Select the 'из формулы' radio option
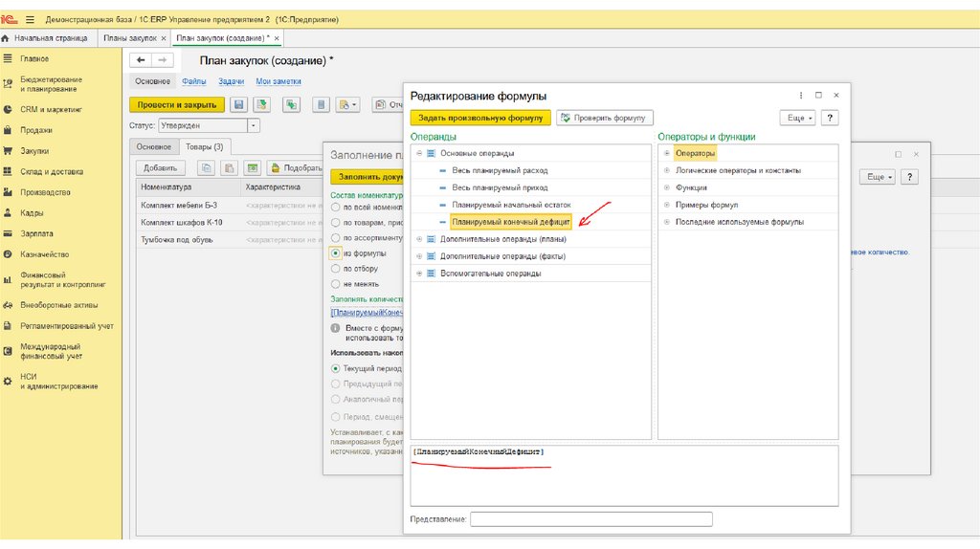This screenshot has height=549, width=980. tap(335, 253)
